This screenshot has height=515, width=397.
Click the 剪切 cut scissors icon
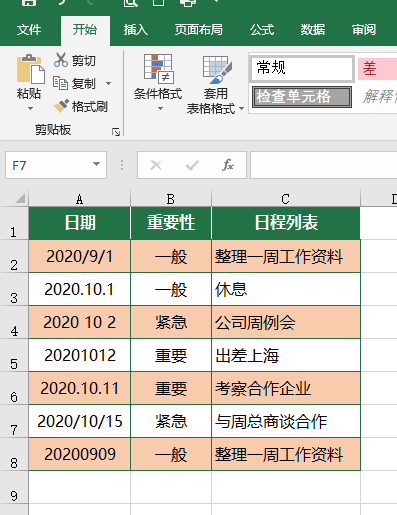pos(61,60)
